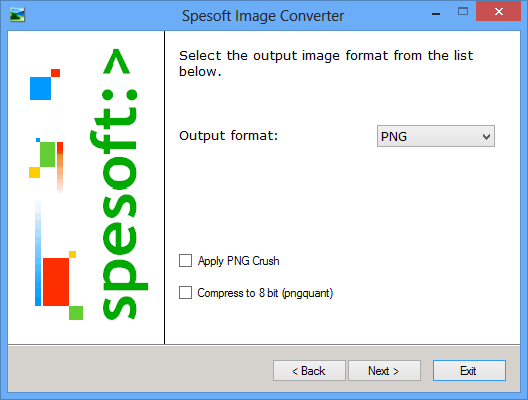The image size is (528, 400).
Task: Click the "Spesoft Image Converter" title text
Action: (263, 15)
